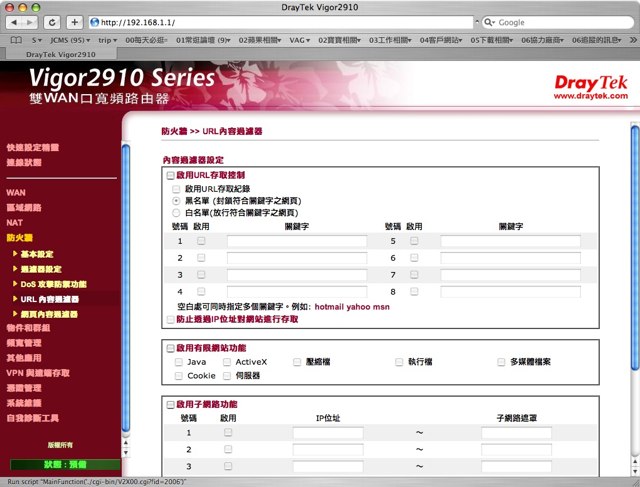640x487 pixels.
Task: Enable keyword row 2 checkbox
Action: 201,258
